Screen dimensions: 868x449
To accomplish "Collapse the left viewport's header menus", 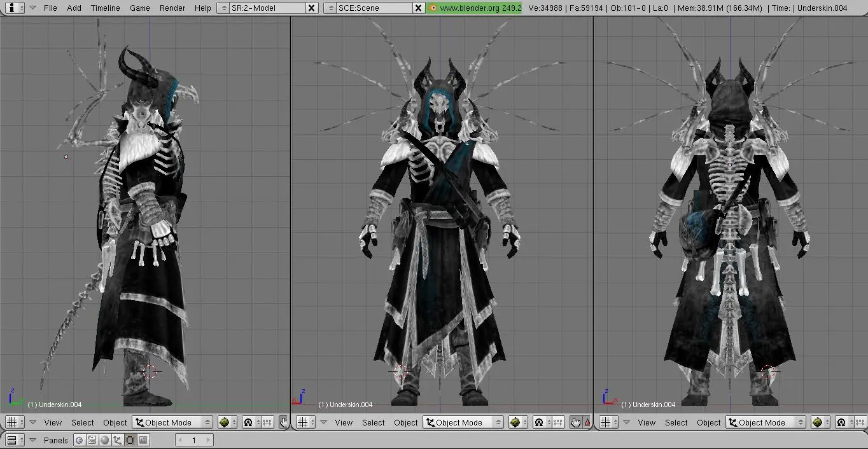I will point(32,422).
